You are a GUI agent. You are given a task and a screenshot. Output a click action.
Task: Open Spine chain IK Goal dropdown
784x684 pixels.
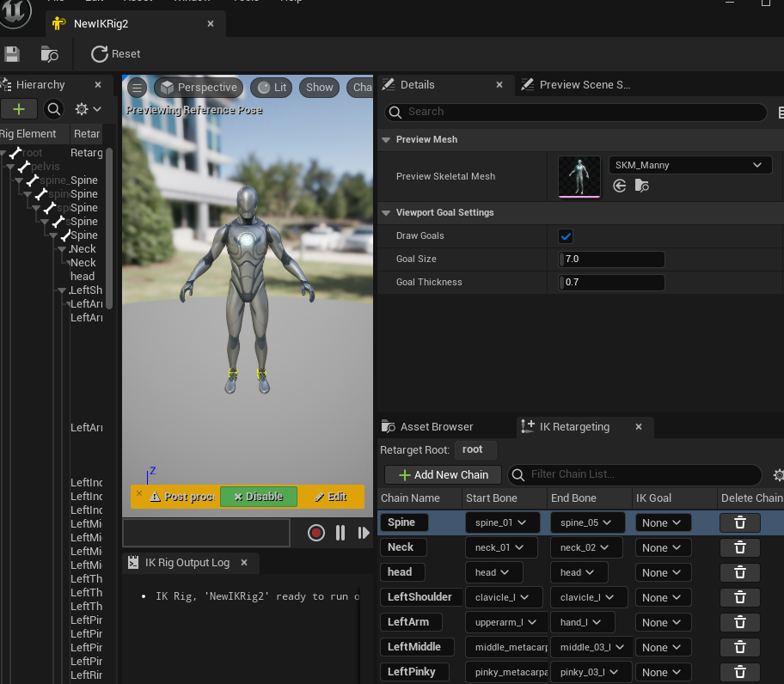click(x=663, y=522)
